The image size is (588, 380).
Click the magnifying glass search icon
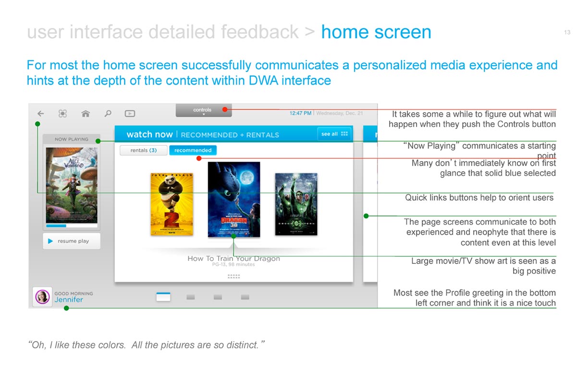coord(108,114)
